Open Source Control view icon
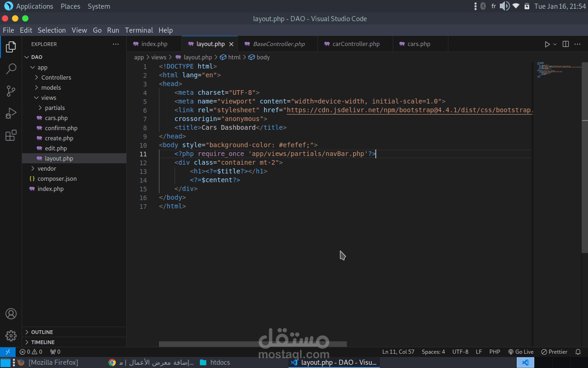The image size is (588, 368). pyautogui.click(x=11, y=91)
